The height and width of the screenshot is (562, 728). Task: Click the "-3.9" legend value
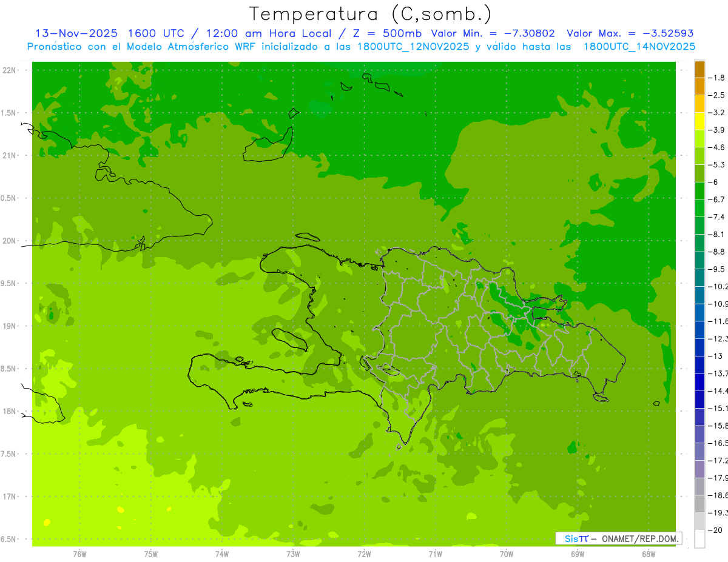tap(716, 130)
